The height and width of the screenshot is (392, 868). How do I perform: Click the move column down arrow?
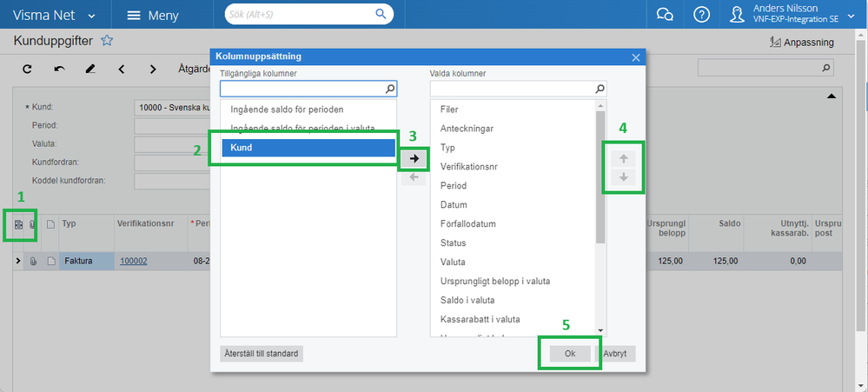pyautogui.click(x=623, y=177)
